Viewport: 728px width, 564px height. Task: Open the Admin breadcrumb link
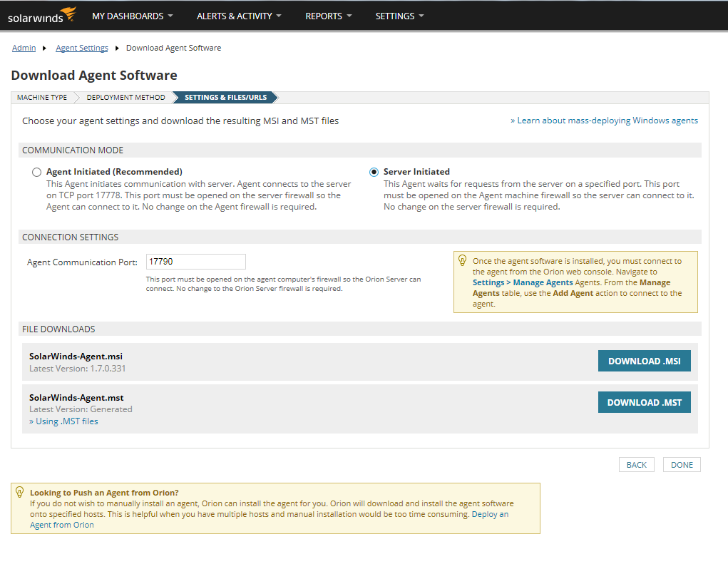[24, 48]
